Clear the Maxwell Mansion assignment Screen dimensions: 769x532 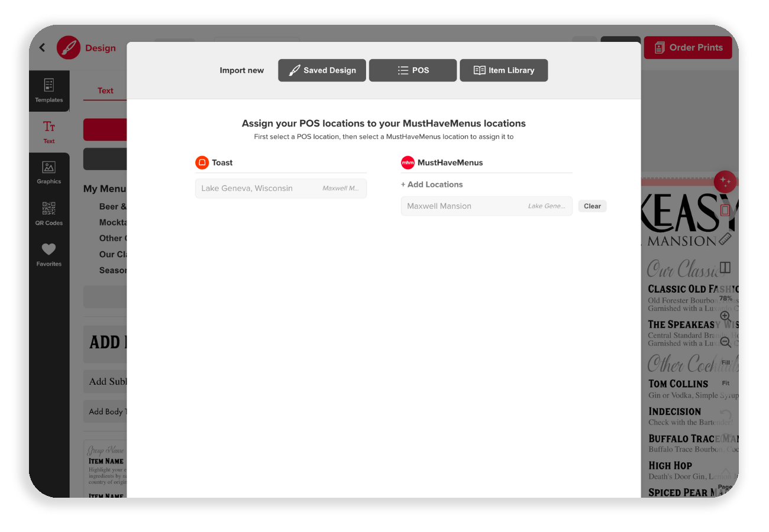click(x=592, y=206)
